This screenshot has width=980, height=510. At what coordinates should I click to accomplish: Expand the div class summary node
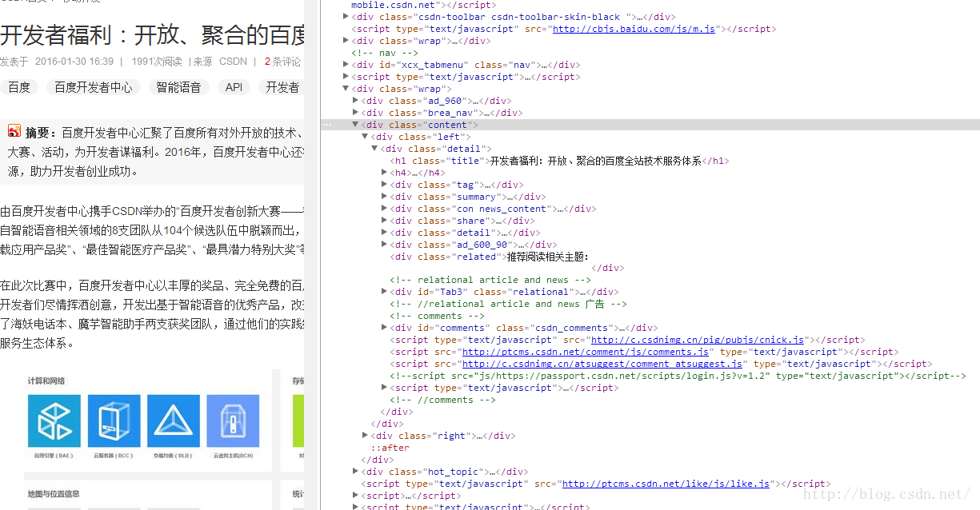[x=385, y=197]
